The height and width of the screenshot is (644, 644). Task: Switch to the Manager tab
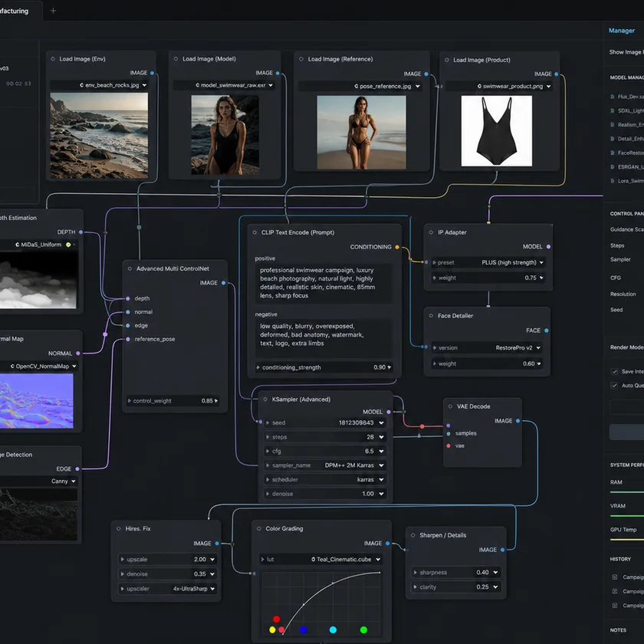[x=622, y=31]
